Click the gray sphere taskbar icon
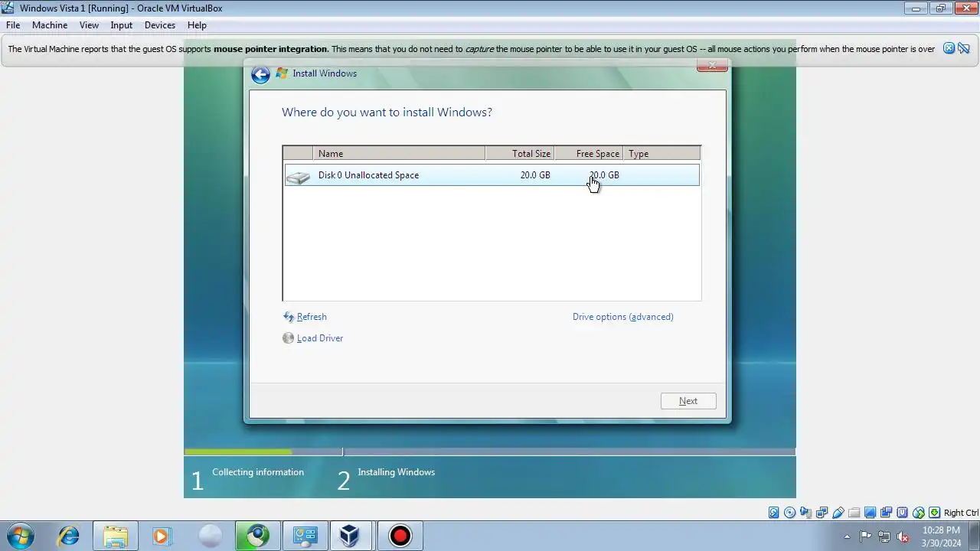980x551 pixels. [x=210, y=536]
